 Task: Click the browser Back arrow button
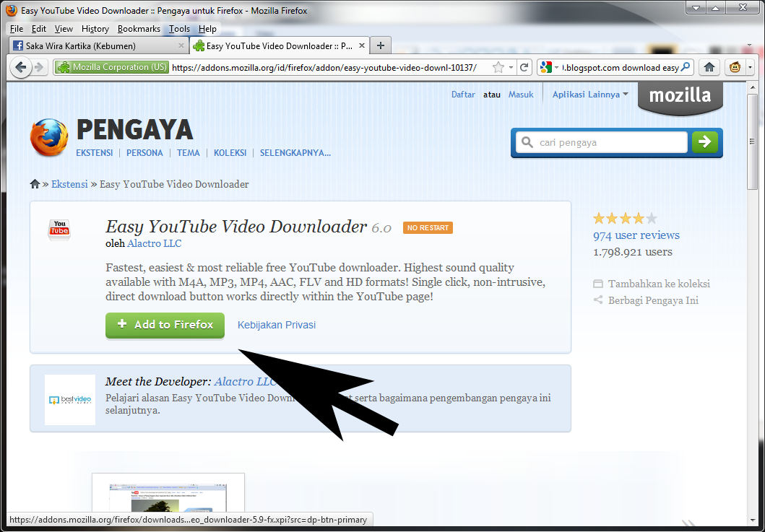(x=20, y=67)
